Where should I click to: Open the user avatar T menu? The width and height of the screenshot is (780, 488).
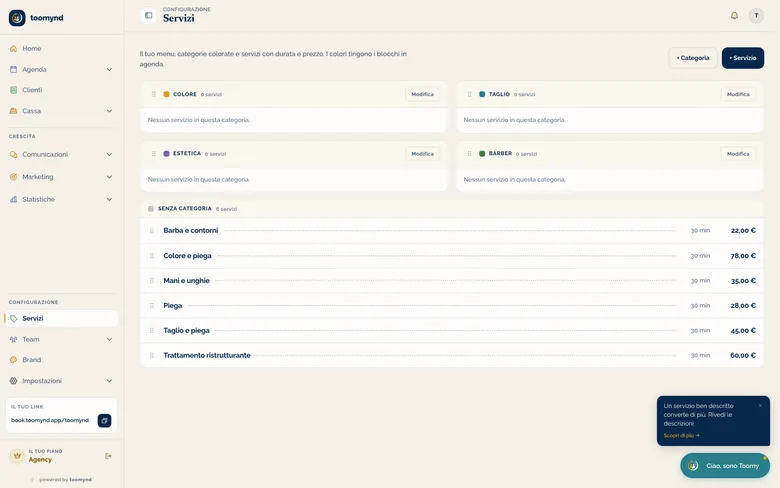(756, 15)
